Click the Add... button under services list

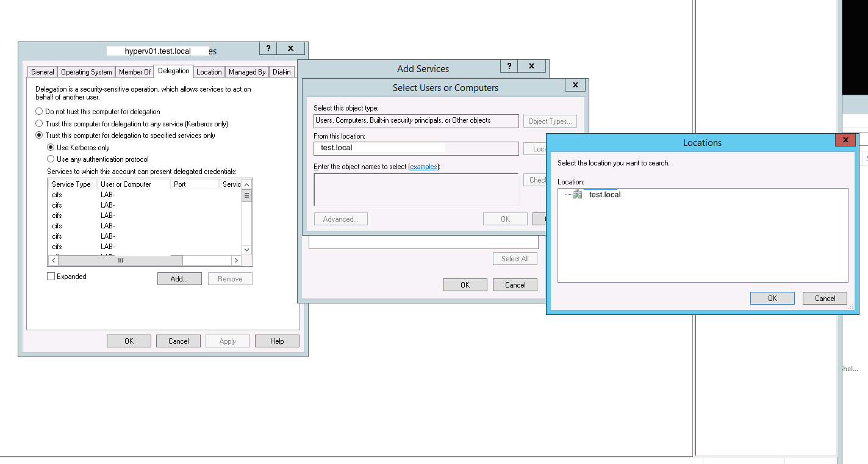point(179,279)
